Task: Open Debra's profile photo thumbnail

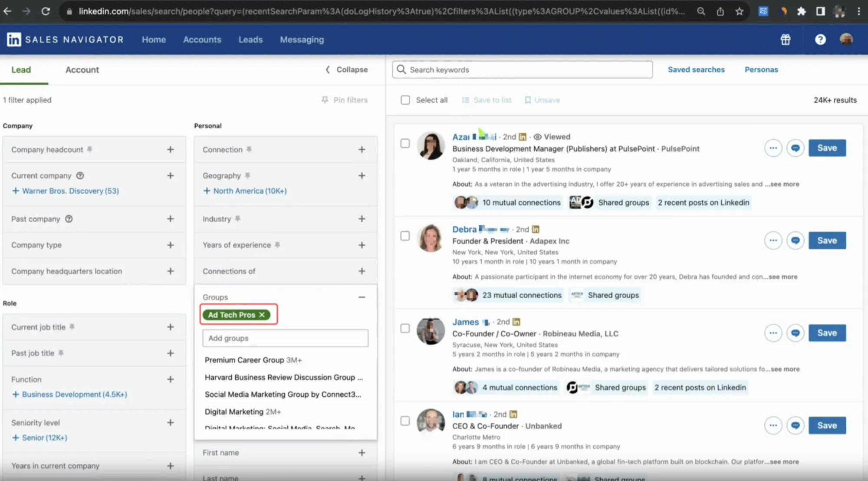Action: pyautogui.click(x=431, y=238)
